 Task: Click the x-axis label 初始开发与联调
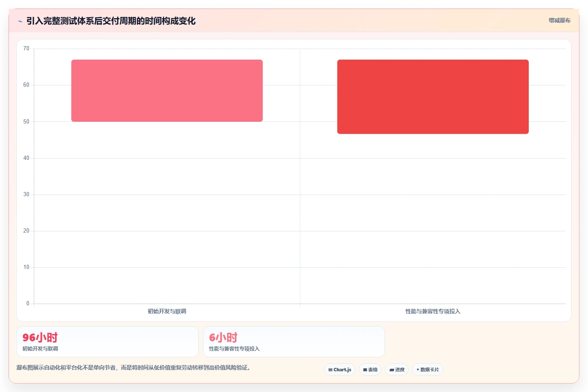pyautogui.click(x=167, y=311)
